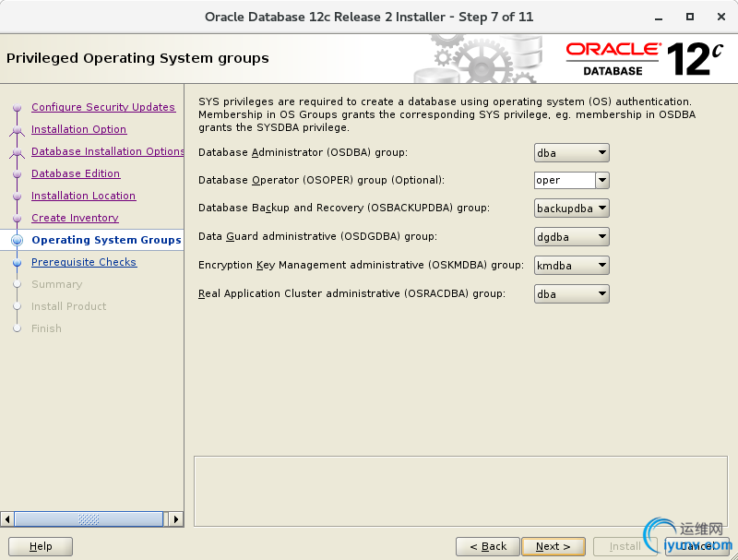Click the scroll left arrow of step list
Viewport: 738px width, 560px height.
point(7,519)
